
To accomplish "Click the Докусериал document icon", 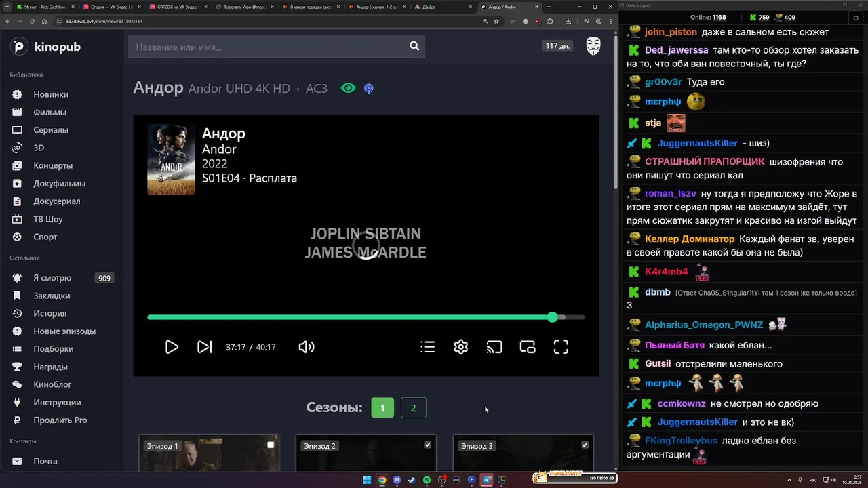I will click(x=18, y=201).
